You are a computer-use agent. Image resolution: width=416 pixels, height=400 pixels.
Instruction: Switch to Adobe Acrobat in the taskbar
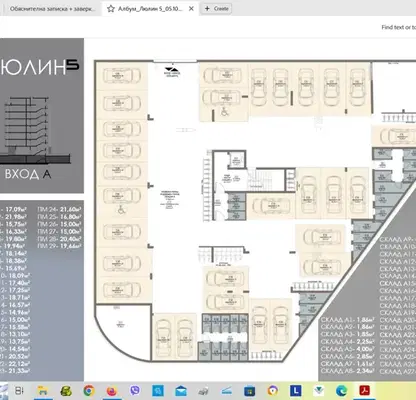364,391
